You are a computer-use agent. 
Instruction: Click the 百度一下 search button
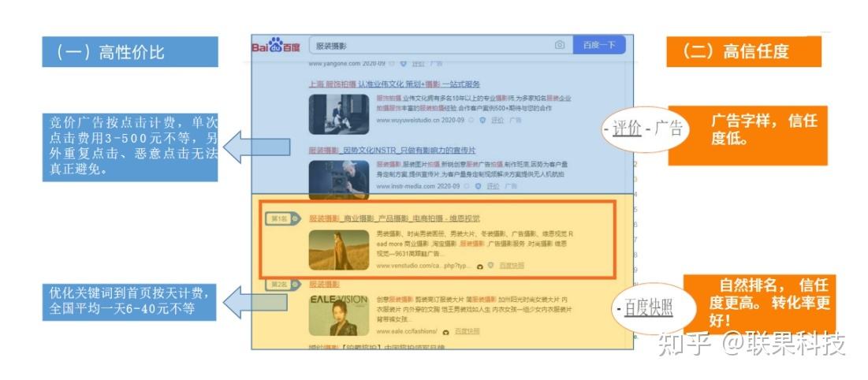599,45
